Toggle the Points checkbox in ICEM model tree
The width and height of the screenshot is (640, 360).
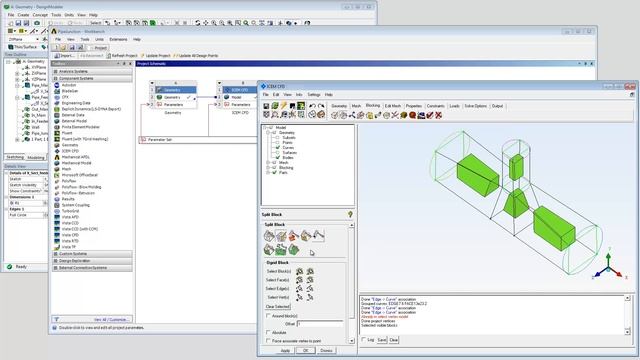(x=278, y=142)
